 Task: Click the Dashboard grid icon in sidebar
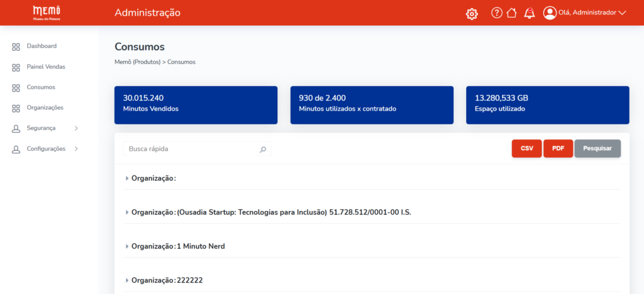click(x=16, y=46)
